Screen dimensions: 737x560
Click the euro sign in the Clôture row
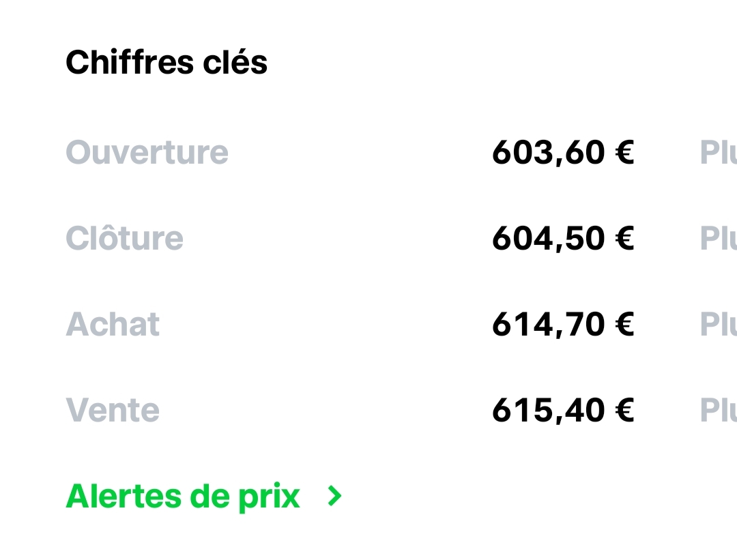[624, 238]
